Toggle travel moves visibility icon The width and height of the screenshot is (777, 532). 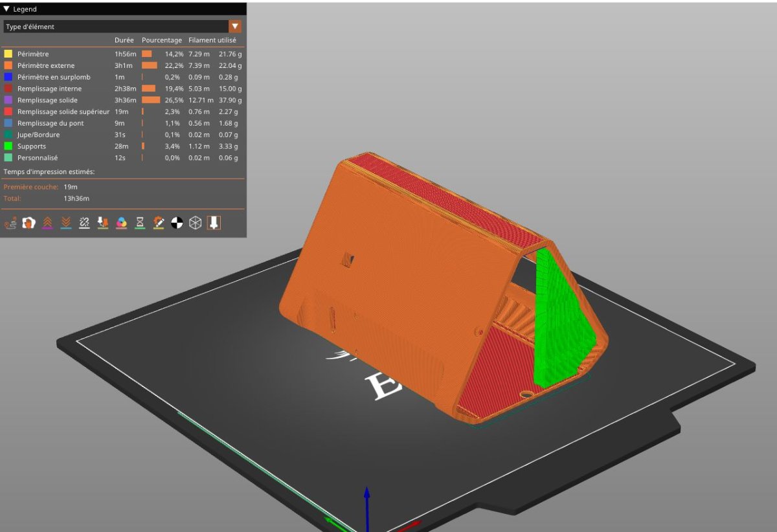pyautogui.click(x=10, y=223)
